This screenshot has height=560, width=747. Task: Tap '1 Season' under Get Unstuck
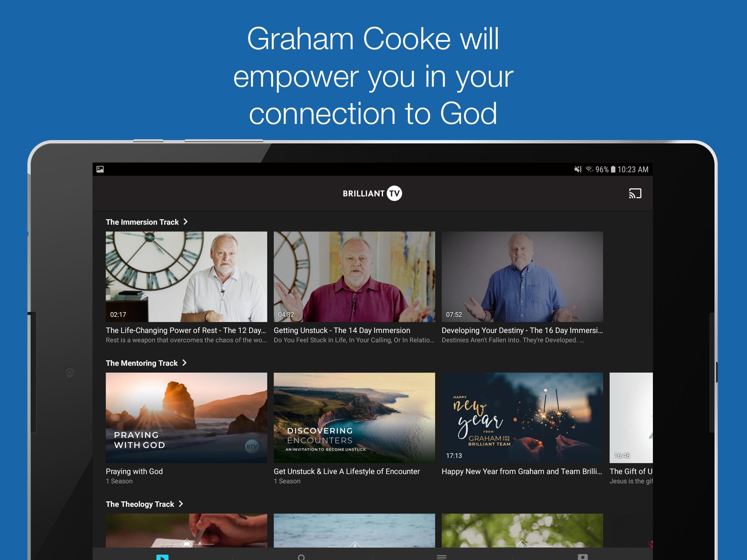287,481
